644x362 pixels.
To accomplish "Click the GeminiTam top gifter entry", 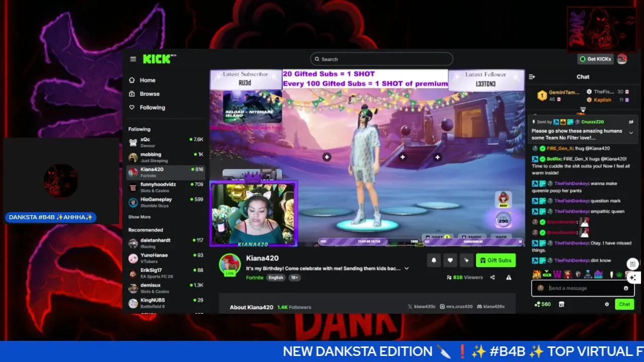I will click(x=557, y=96).
